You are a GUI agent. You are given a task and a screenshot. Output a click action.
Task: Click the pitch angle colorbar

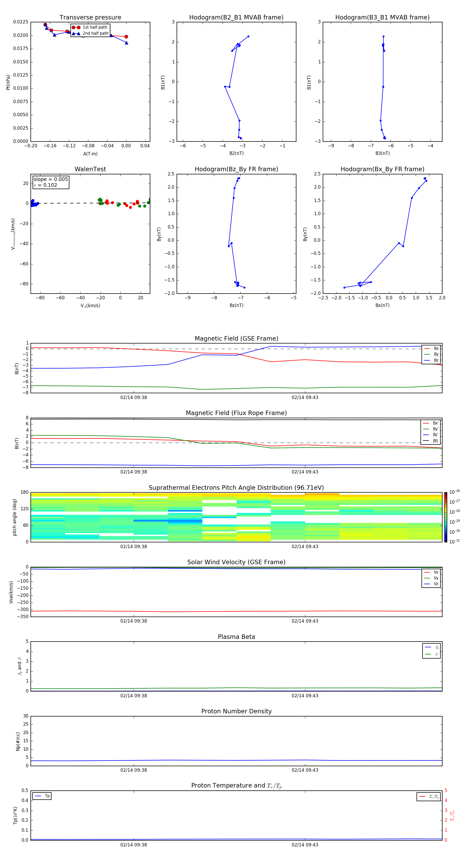446,517
